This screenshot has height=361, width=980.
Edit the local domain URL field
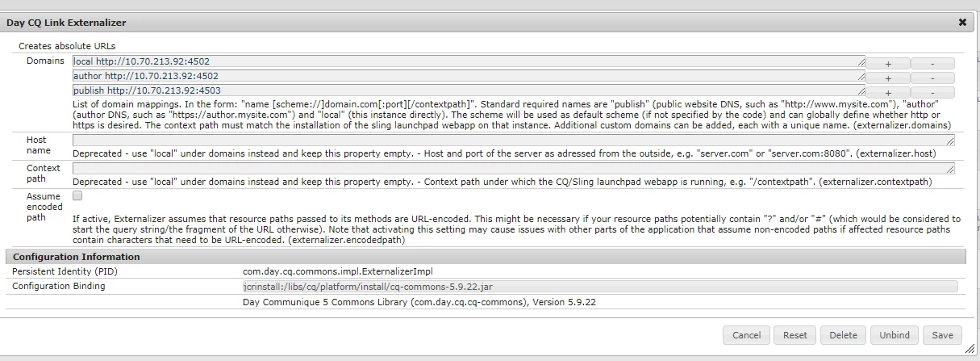click(469, 61)
